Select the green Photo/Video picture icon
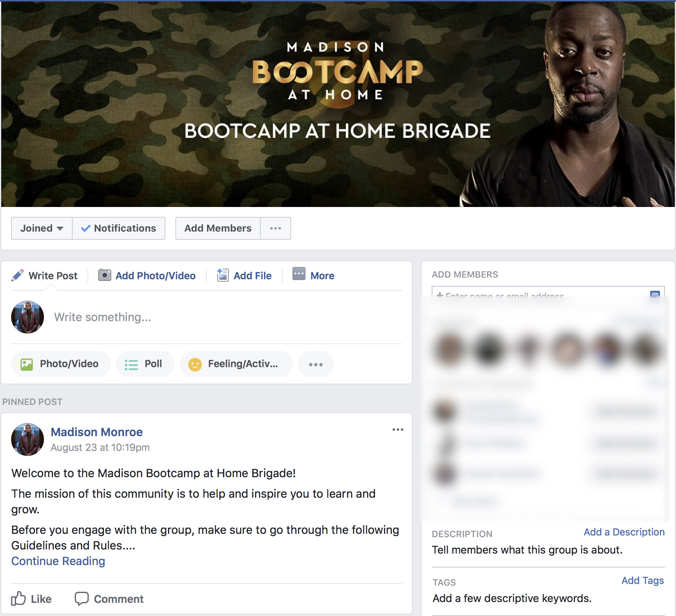 click(27, 364)
